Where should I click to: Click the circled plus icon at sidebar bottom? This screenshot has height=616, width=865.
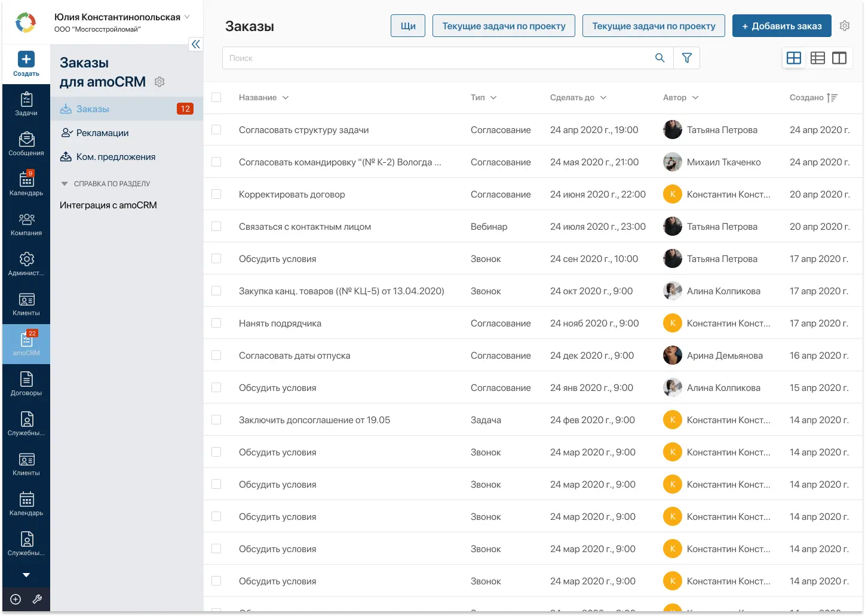[16, 599]
